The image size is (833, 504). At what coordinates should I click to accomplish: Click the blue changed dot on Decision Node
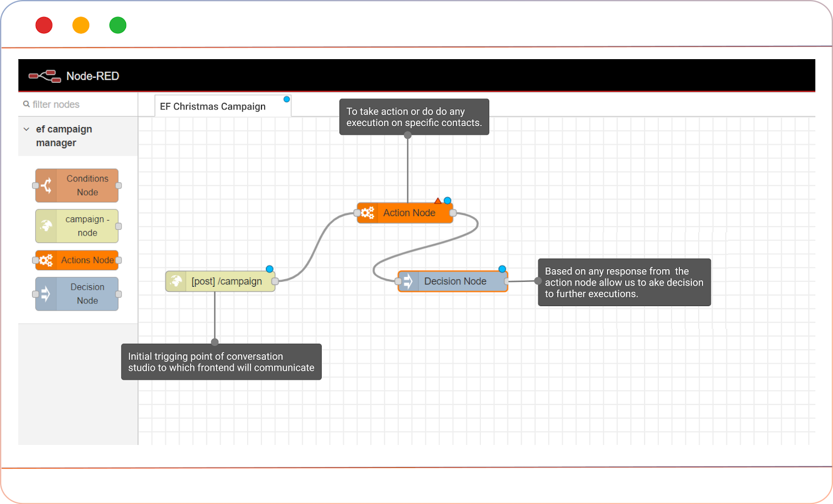[502, 269]
